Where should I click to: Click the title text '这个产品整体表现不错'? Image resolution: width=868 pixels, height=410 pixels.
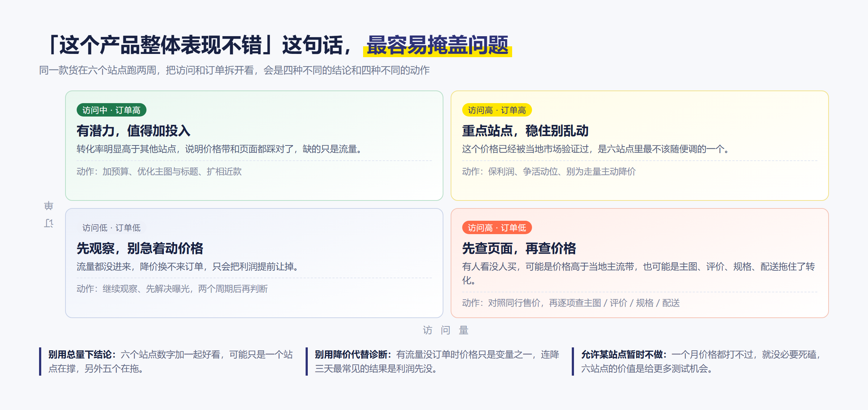tap(161, 45)
